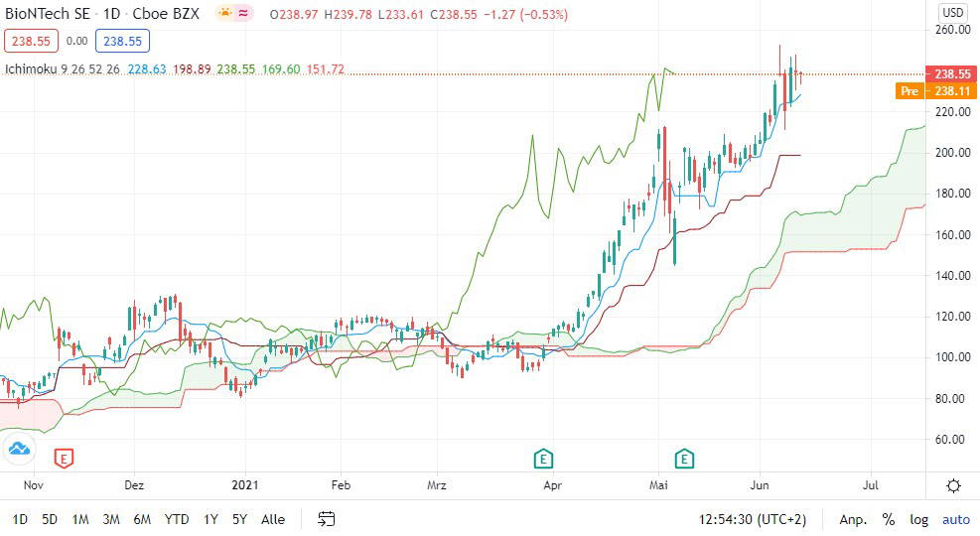Select the 1D time range
The width and height of the screenshot is (980, 536).
click(x=20, y=519)
